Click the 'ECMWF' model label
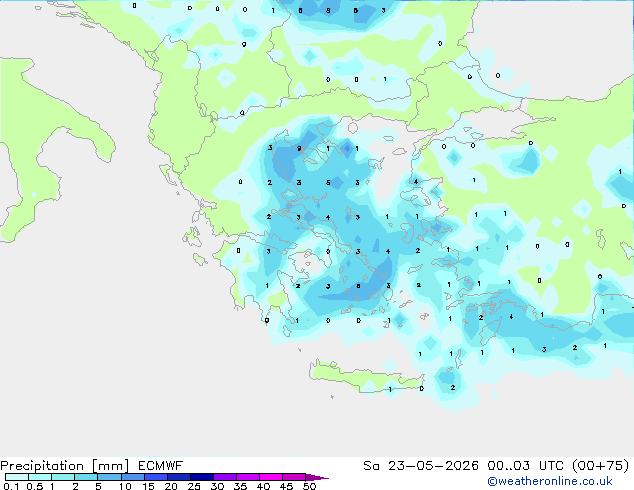The width and height of the screenshot is (634, 490). [x=161, y=466]
